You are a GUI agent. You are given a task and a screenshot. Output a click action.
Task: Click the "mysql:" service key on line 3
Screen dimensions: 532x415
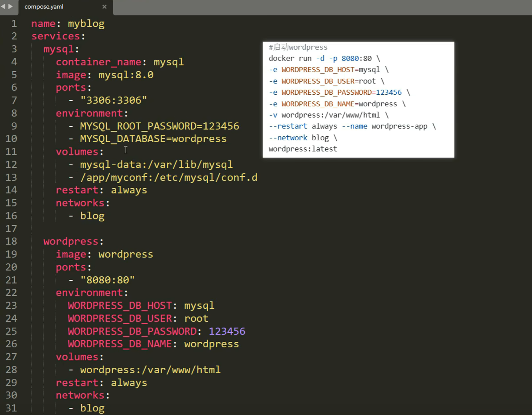pyautogui.click(x=61, y=49)
